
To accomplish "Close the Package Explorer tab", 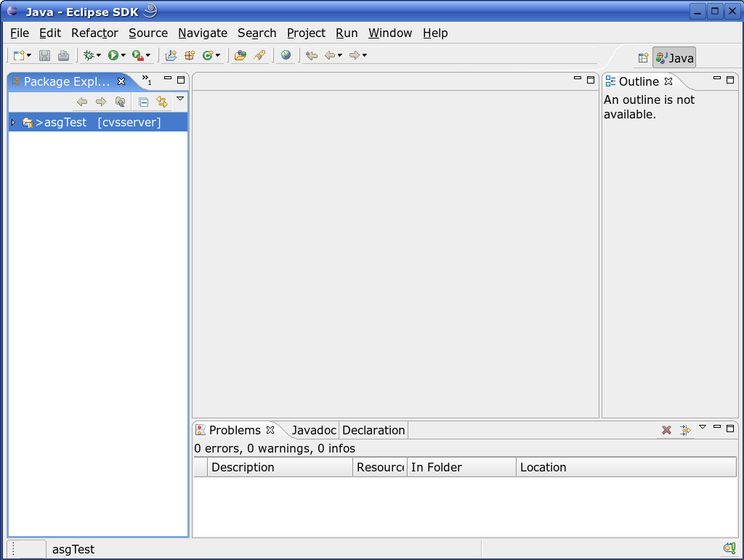I will click(121, 81).
